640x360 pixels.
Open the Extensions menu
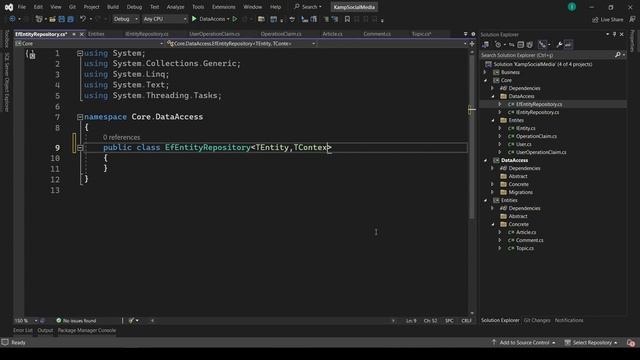[x=223, y=7]
